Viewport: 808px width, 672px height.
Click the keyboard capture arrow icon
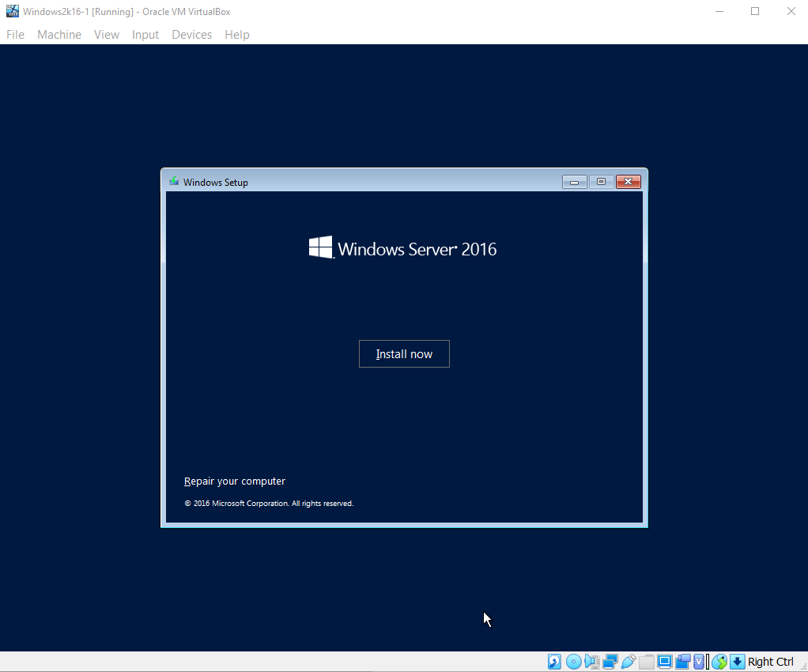point(738,662)
